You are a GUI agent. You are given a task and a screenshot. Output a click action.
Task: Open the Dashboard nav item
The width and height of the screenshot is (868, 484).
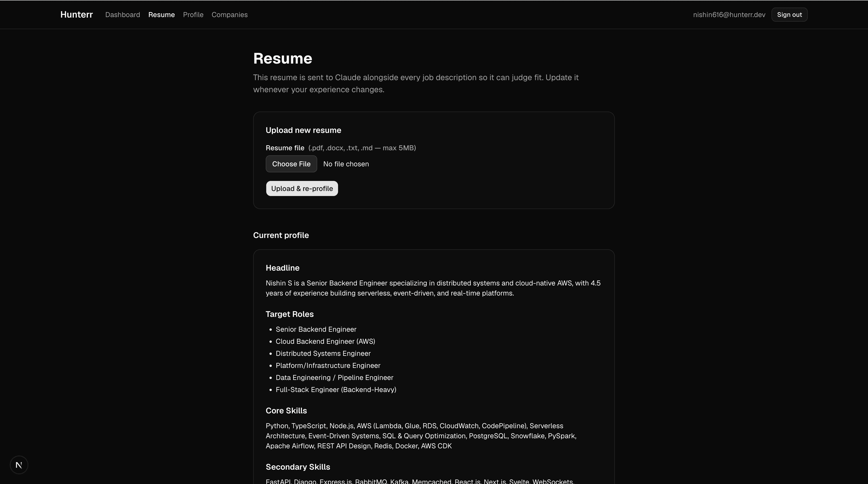[123, 15]
